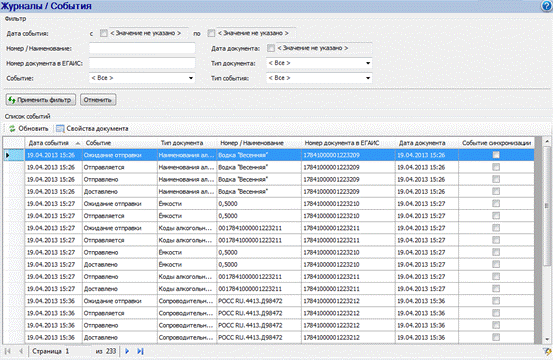Toggle sync checkbox in Доставлено Водка row
The width and height of the screenshot is (553, 360).
[496, 191]
